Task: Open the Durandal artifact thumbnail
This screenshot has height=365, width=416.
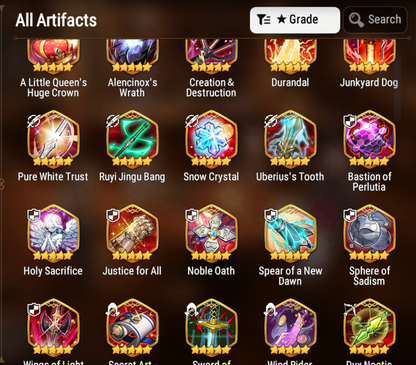Action: pyautogui.click(x=290, y=55)
